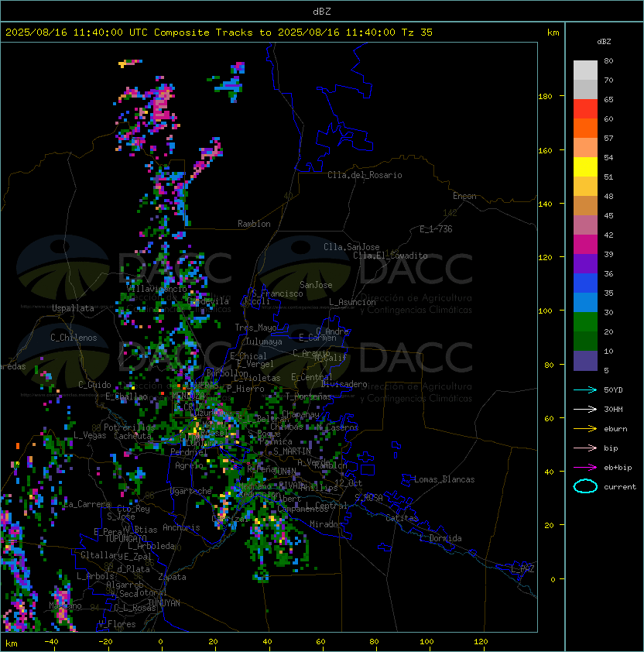Click the 'eburn' legend label
Viewport: 644px width, 652px height.
pos(615,429)
